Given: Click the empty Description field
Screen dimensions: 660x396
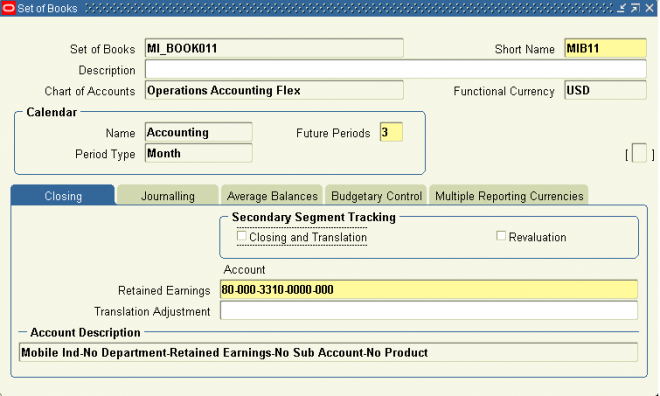Looking at the screenshot, I should click(396, 69).
